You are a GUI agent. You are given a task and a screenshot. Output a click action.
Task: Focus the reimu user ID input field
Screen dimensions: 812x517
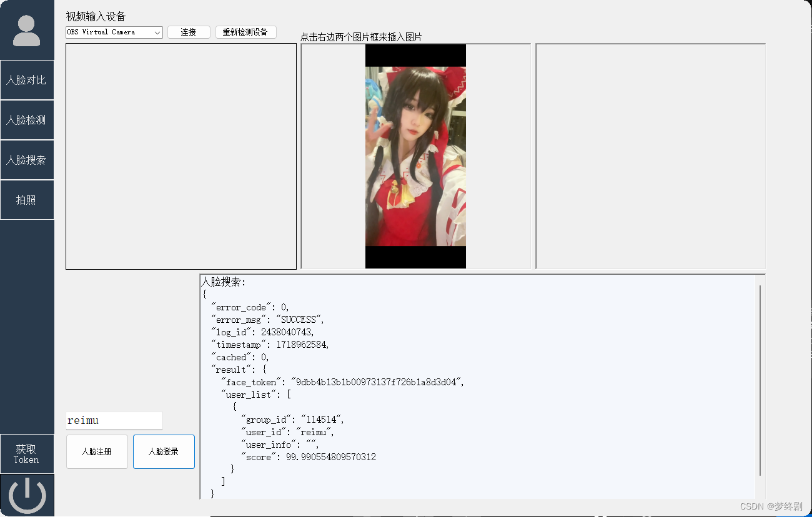tap(114, 420)
